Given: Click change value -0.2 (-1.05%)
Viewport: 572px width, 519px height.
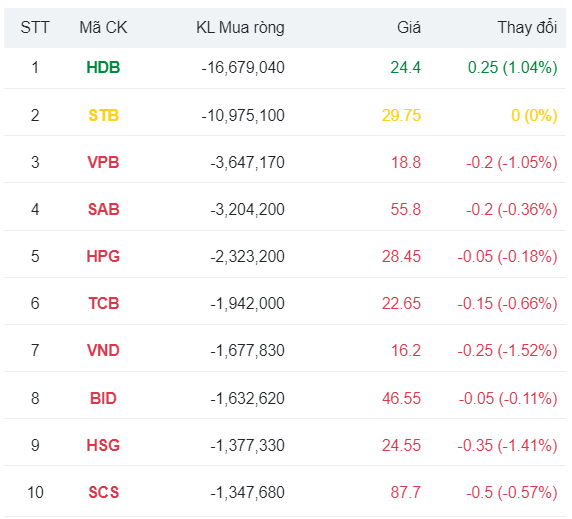Looking at the screenshot, I should (x=512, y=163).
